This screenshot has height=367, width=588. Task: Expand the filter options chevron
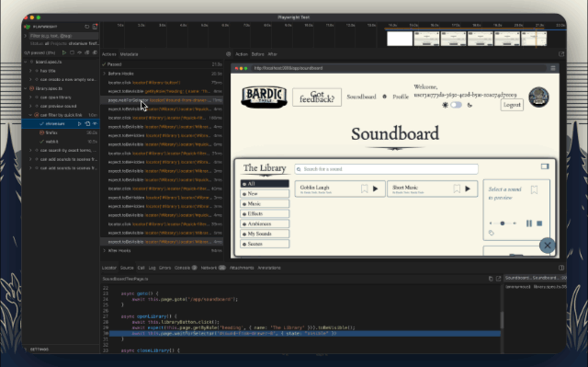point(26,36)
